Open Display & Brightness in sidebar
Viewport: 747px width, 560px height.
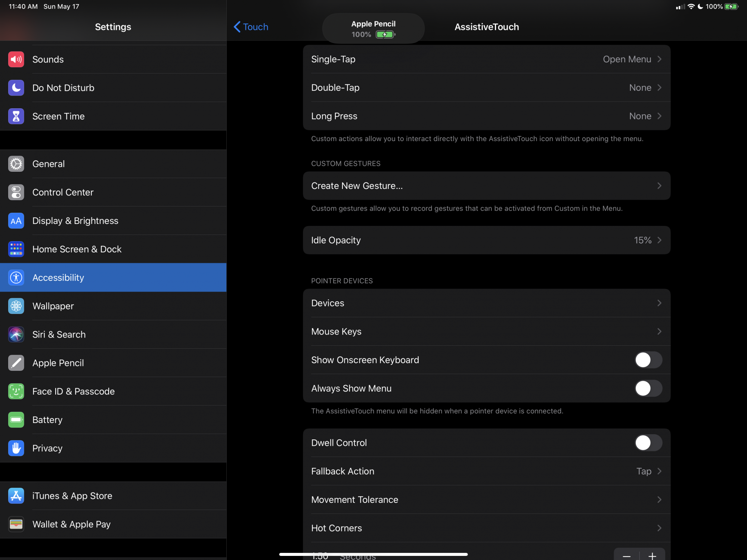point(75,221)
